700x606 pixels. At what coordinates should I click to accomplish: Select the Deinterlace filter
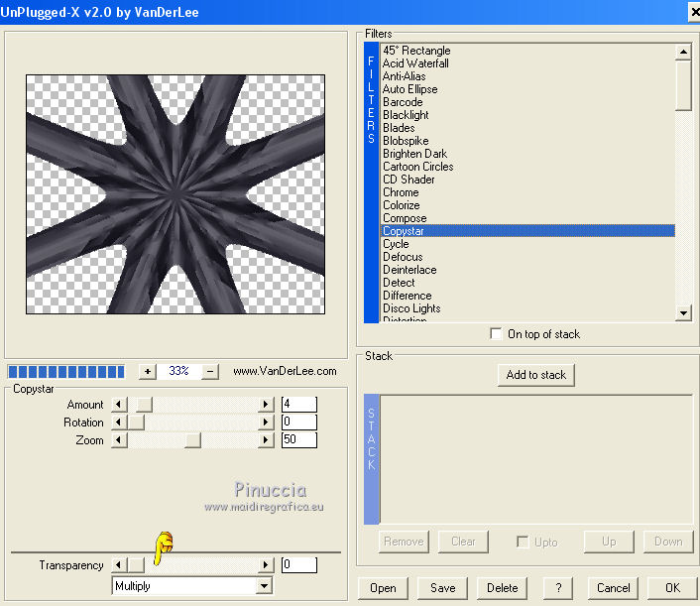[x=527, y=270]
